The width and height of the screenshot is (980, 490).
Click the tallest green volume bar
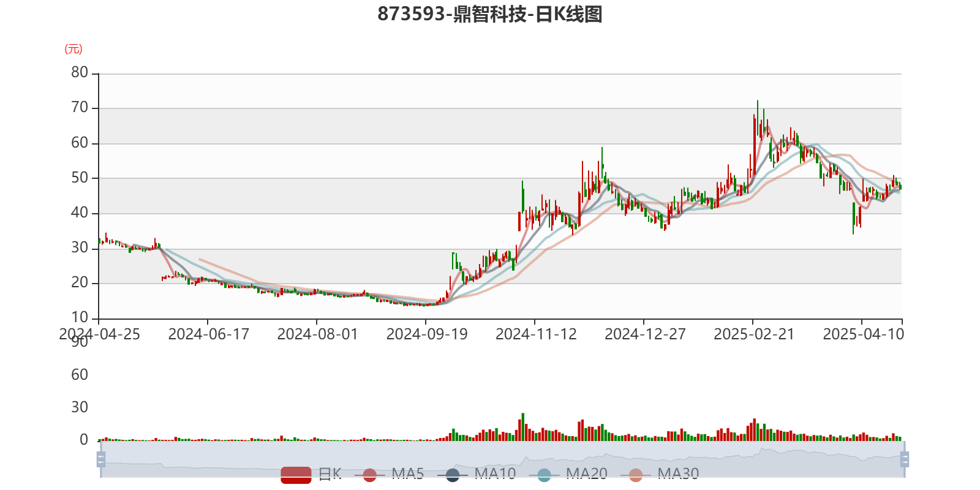522,426
